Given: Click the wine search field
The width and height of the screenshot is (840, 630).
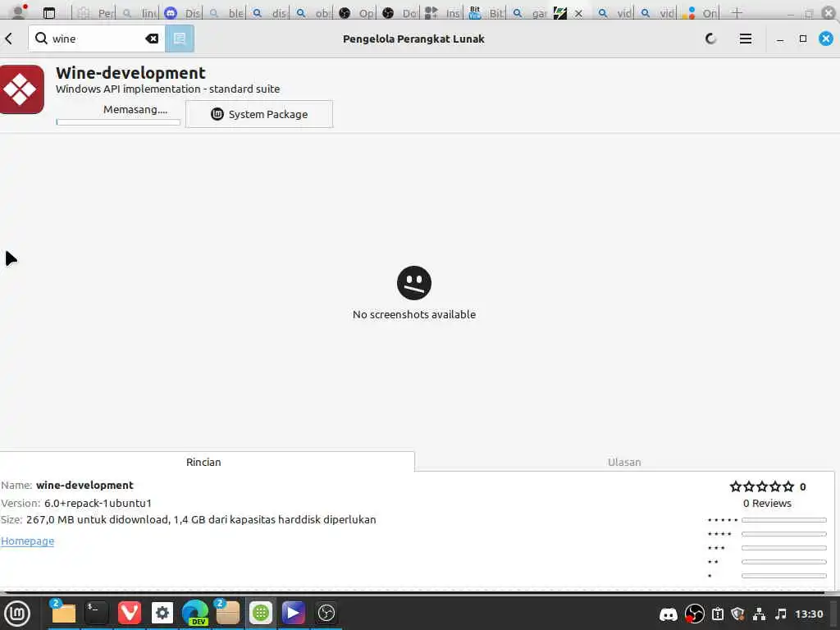Looking at the screenshot, I should click(97, 39).
